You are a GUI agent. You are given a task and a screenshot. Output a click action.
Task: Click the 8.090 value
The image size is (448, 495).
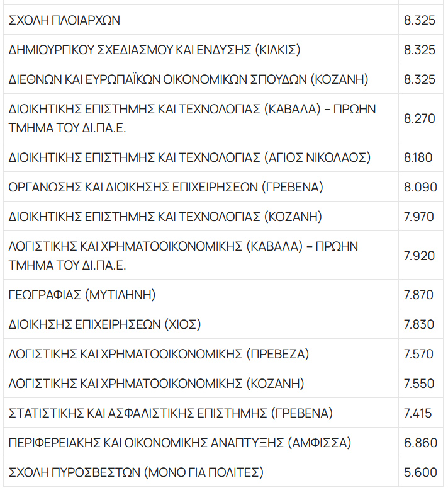[x=419, y=187]
